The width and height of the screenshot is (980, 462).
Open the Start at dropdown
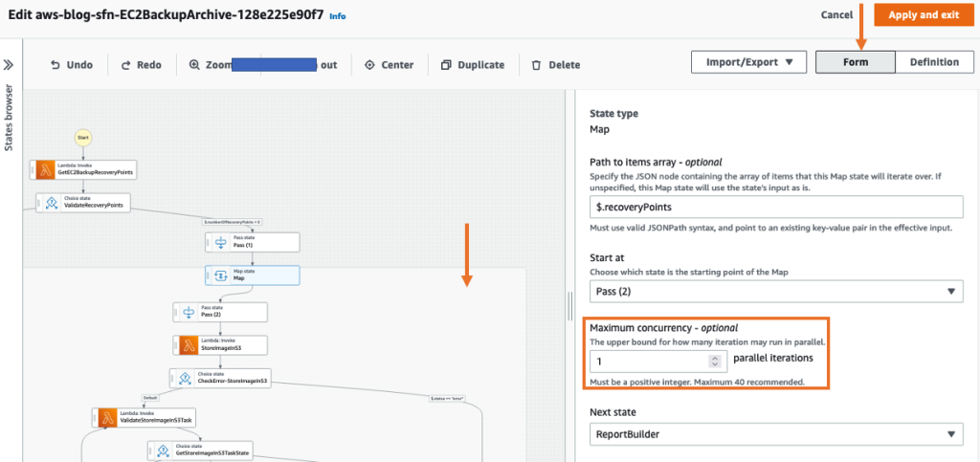tap(776, 291)
